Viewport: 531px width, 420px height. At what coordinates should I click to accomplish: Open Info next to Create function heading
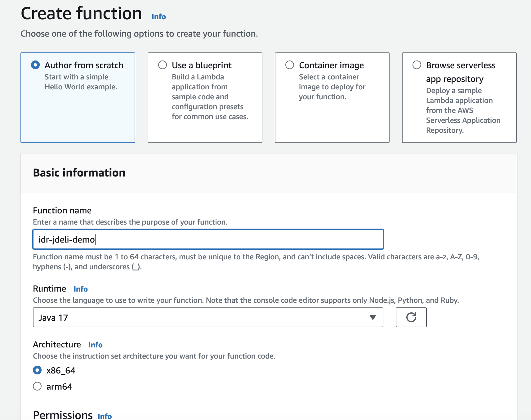[158, 16]
